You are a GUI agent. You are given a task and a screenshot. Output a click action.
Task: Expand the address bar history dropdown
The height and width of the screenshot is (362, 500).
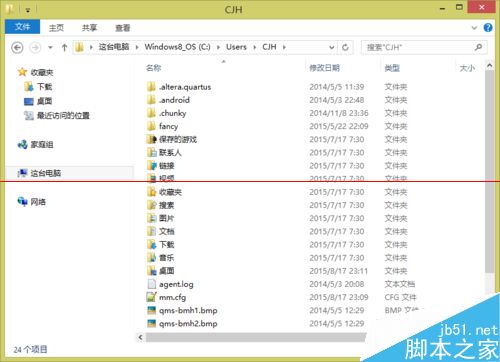pyautogui.click(x=332, y=47)
